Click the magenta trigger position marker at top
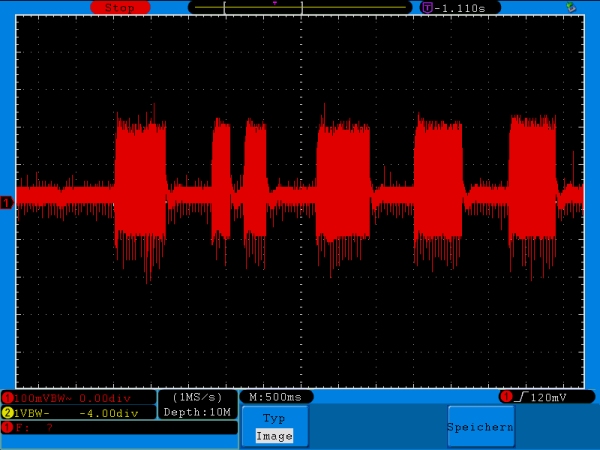This screenshot has height=450, width=600. tap(275, 3)
